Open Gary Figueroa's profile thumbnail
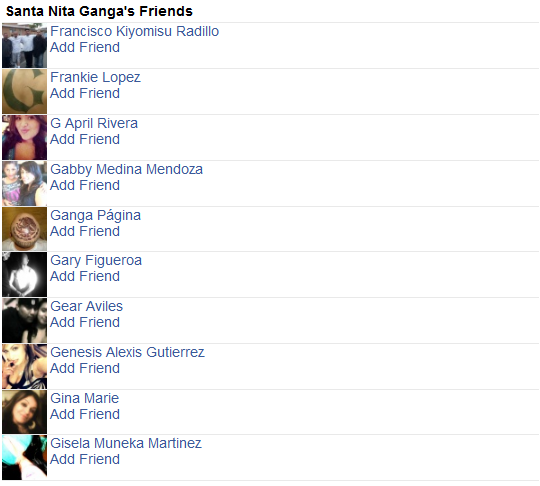The width and height of the screenshot is (540, 486). click(x=24, y=275)
